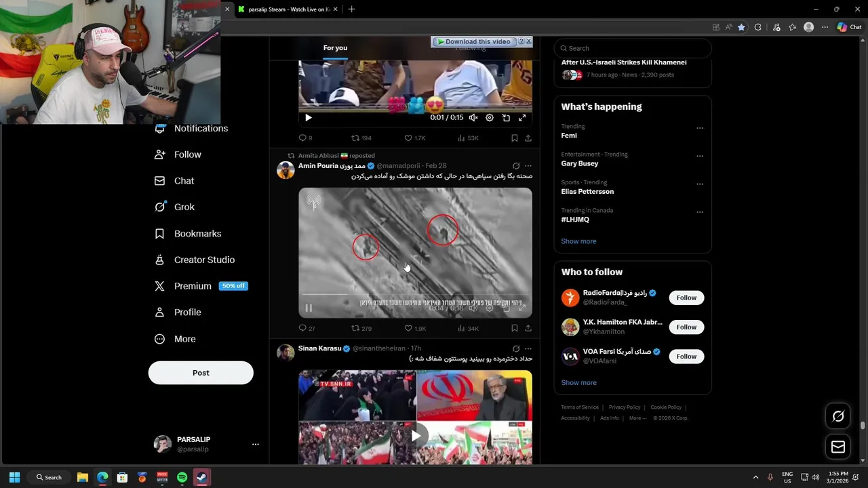This screenshot has height=488, width=868.
Task: Go to Profile page
Action: 178,312
